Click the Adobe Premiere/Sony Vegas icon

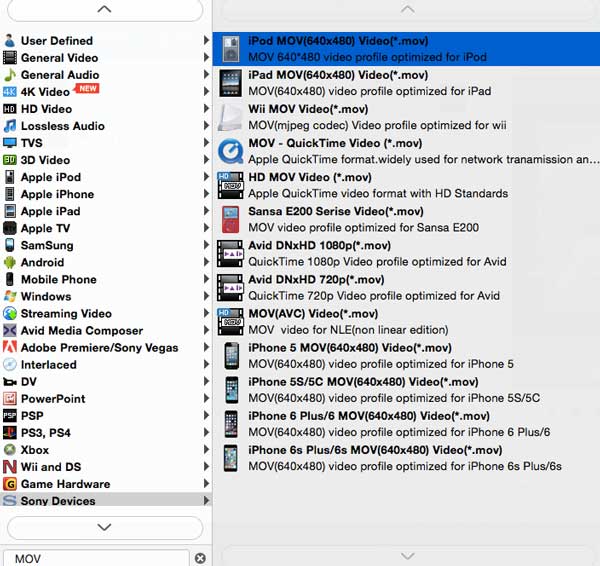coord(10,347)
